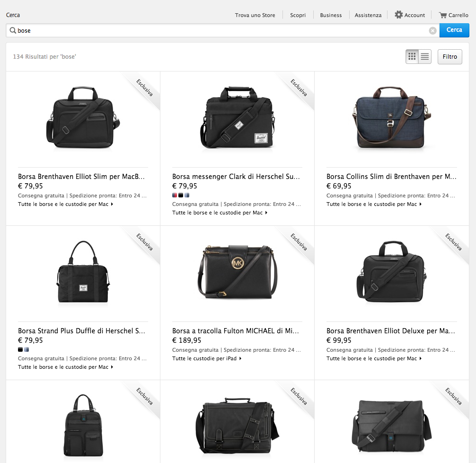Click the Account label in the top bar

pos(414,15)
